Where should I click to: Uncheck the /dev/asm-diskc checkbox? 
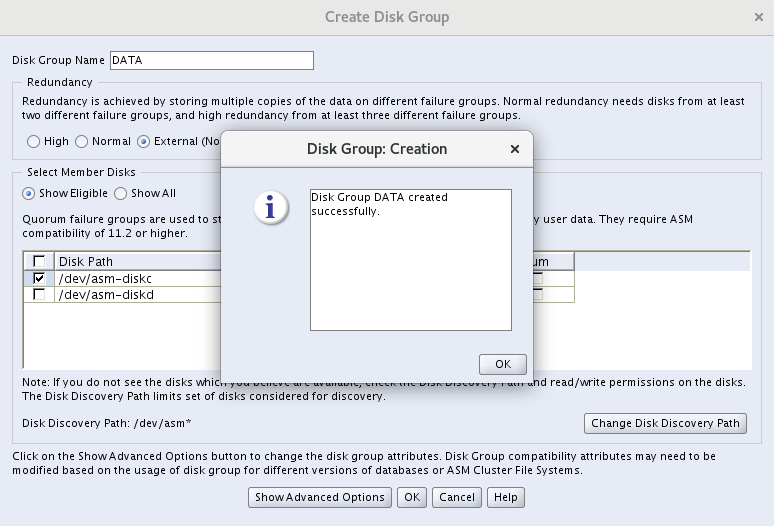pos(39,278)
